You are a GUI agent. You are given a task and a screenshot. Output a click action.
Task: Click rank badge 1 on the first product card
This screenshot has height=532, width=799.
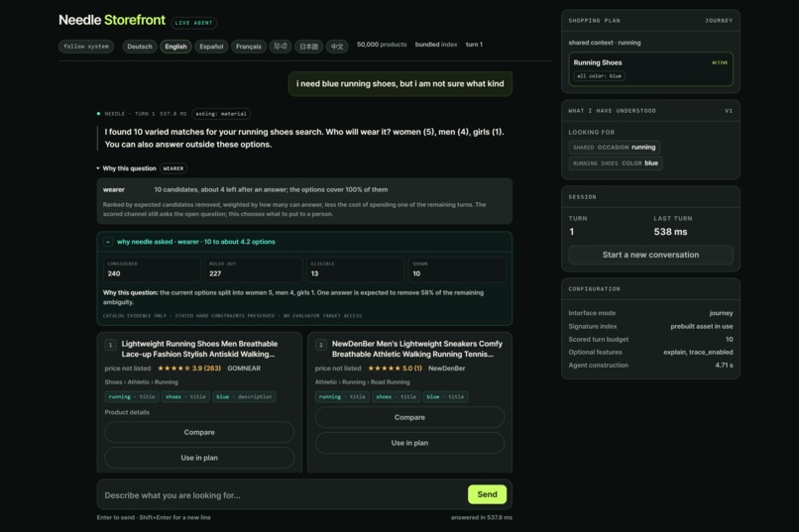click(111, 345)
